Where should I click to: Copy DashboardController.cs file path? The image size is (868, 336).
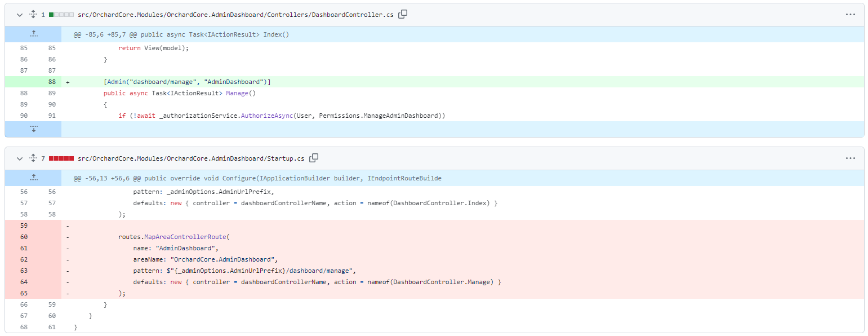click(x=403, y=15)
